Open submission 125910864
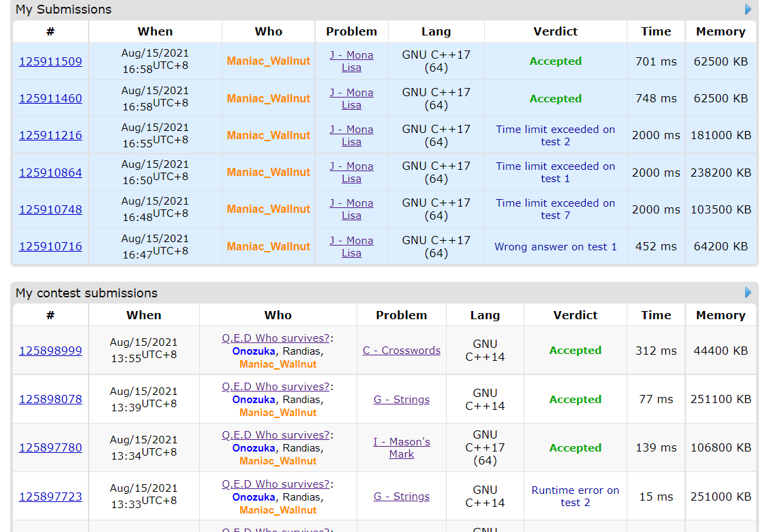This screenshot has height=532, width=763. 50,173
